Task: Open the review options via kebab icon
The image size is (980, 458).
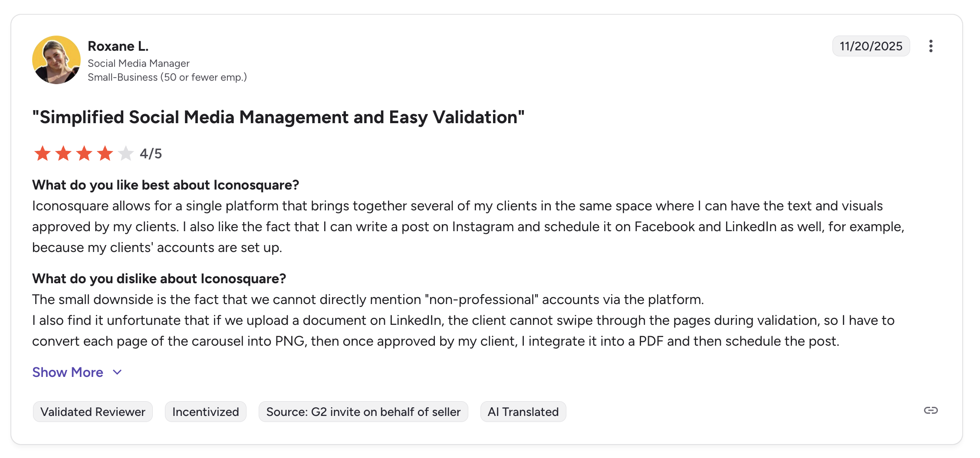Action: click(x=931, y=46)
